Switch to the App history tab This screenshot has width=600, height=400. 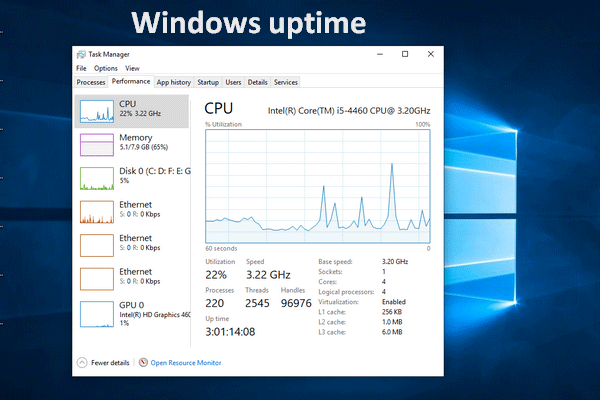point(174,82)
